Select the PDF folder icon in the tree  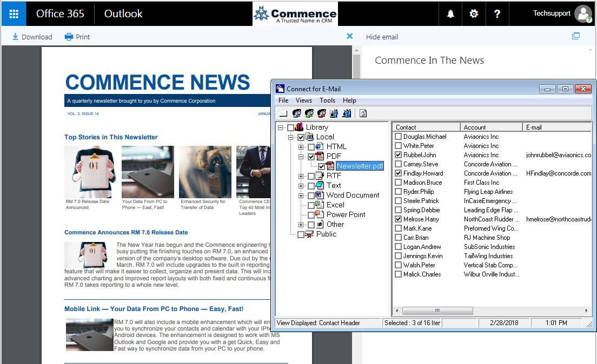point(320,156)
